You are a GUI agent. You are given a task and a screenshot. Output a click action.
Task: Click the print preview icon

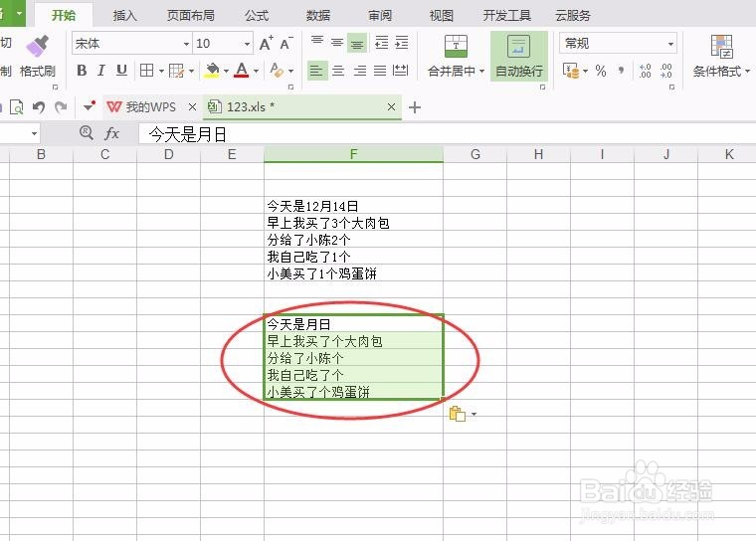(17, 106)
